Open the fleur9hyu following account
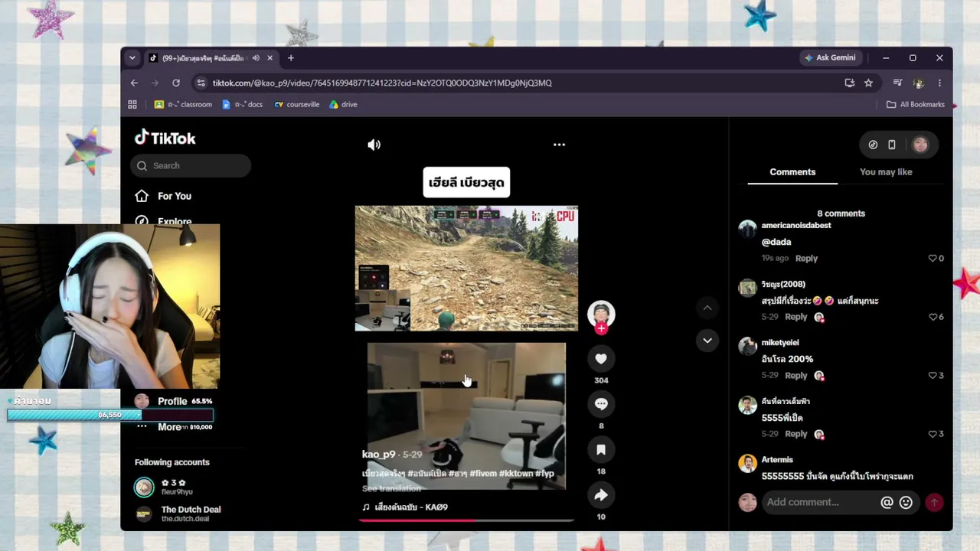The width and height of the screenshot is (980, 551). (176, 487)
